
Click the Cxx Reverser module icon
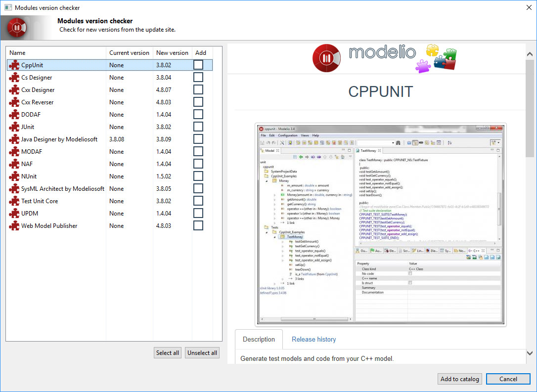pyautogui.click(x=14, y=102)
